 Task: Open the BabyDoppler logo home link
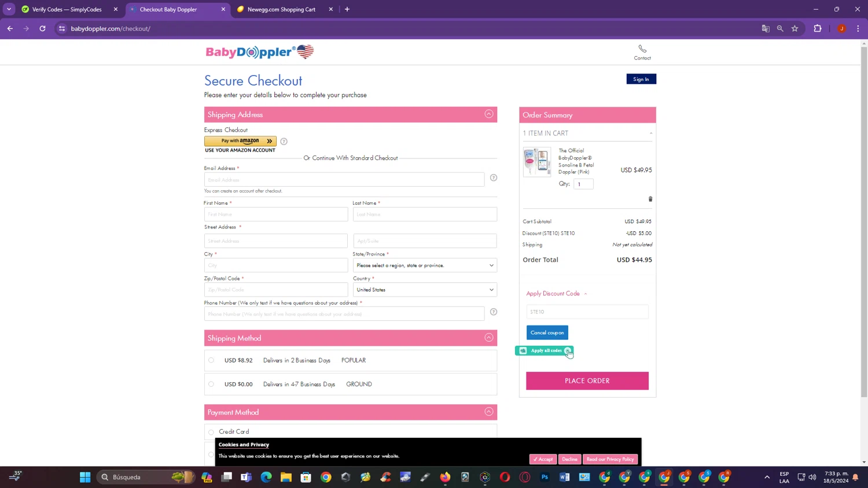coord(260,52)
